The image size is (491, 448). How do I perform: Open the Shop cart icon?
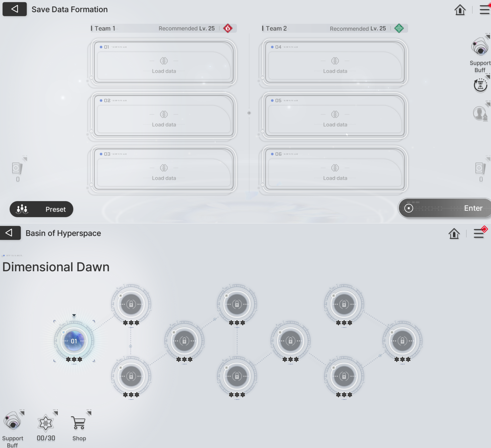click(x=79, y=423)
